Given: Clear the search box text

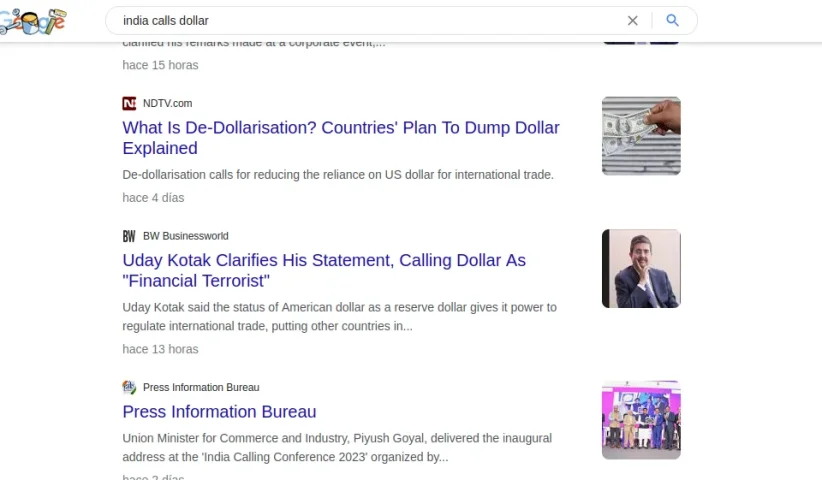Looking at the screenshot, I should (x=633, y=20).
